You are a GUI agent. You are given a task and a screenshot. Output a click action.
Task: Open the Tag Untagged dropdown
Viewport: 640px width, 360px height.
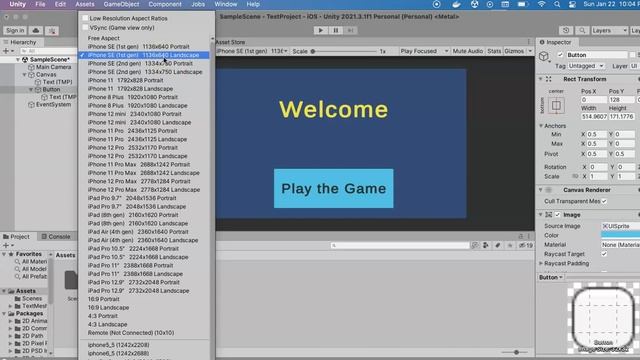point(586,66)
